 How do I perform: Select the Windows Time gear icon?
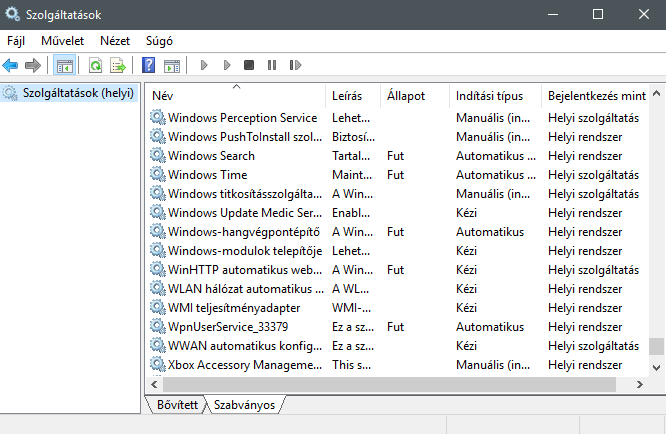pos(158,174)
